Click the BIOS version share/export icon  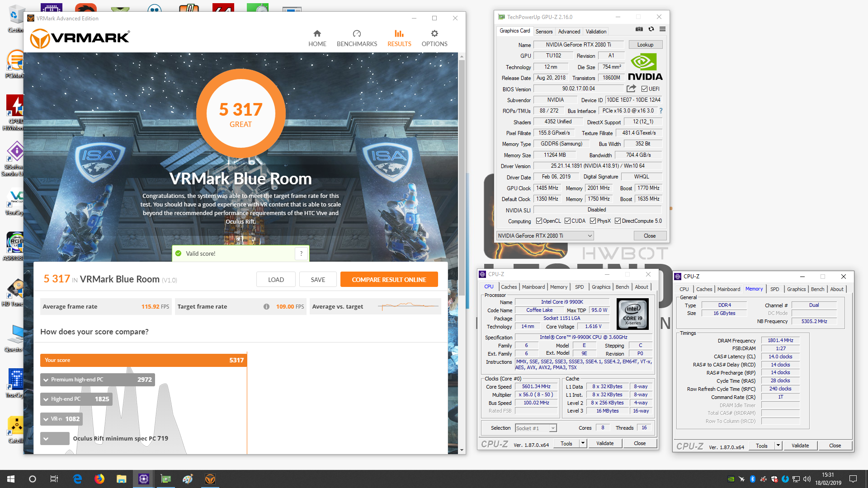tap(631, 89)
